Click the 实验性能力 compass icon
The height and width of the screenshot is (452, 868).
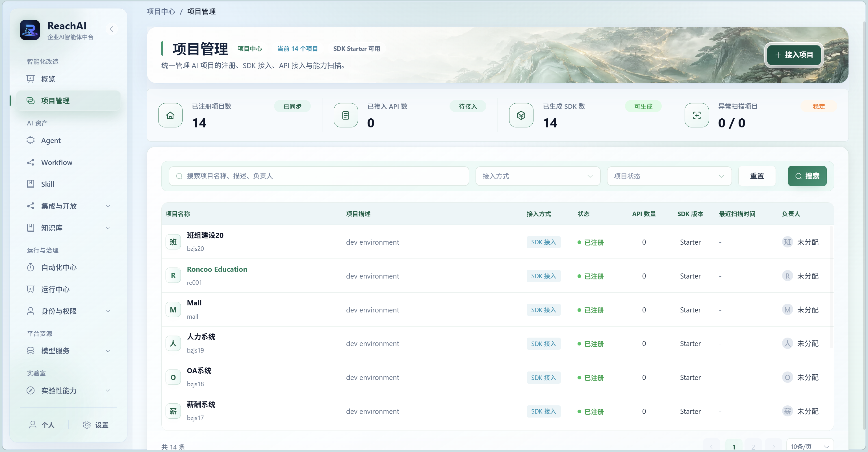click(31, 390)
